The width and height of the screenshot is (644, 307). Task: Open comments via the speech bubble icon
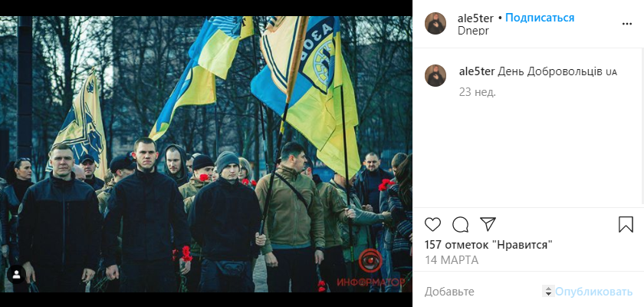(461, 224)
